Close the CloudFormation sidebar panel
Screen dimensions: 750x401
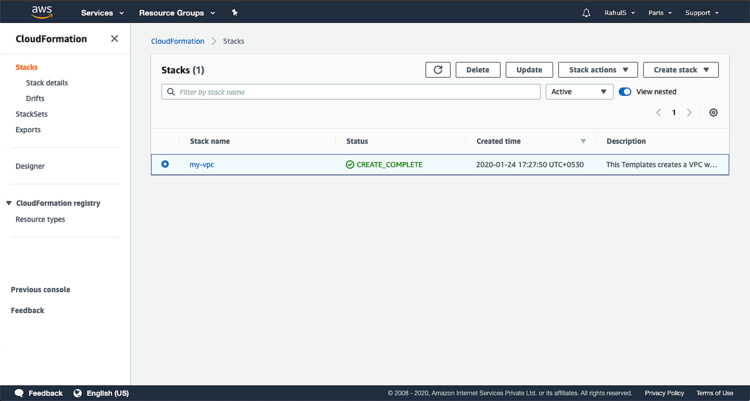pos(114,39)
